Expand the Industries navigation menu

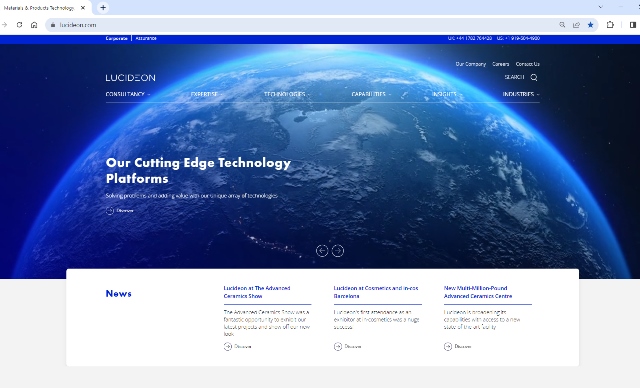[x=521, y=94]
